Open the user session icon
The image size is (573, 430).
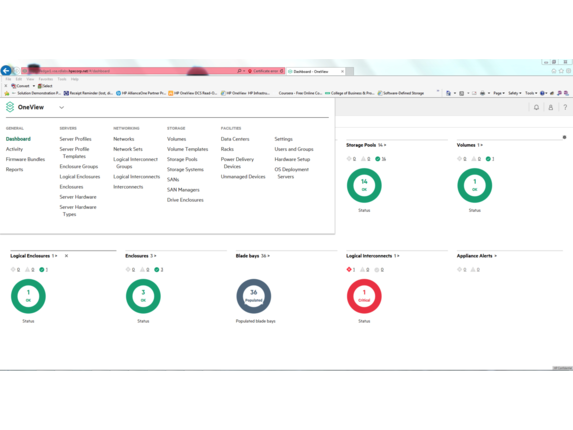pyautogui.click(x=550, y=107)
